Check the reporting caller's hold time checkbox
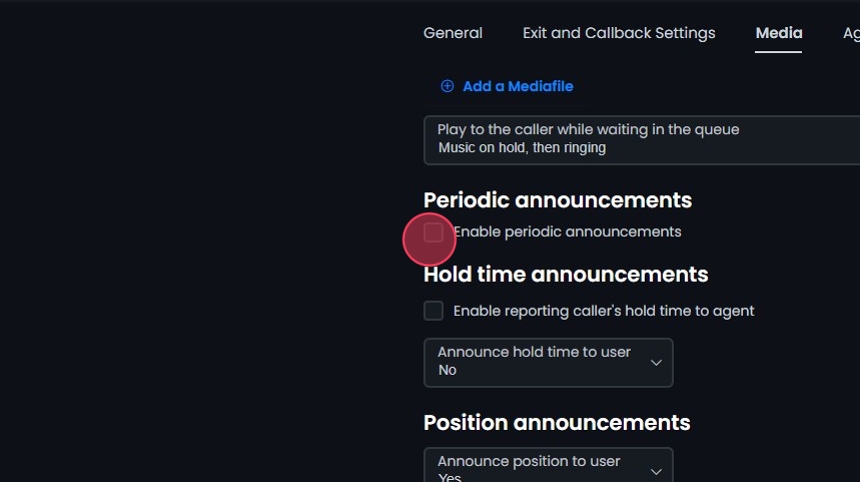 433,311
